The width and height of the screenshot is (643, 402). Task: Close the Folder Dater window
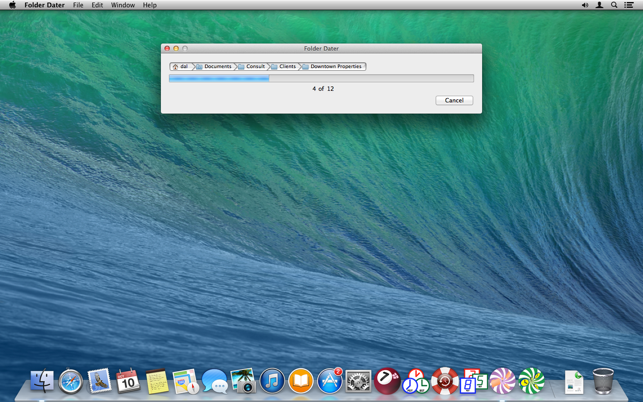167,48
